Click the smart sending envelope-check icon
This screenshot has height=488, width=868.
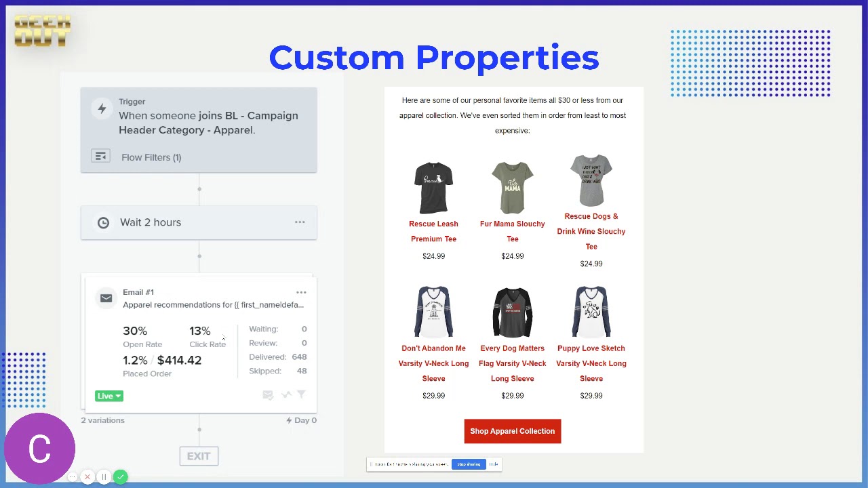coord(268,394)
